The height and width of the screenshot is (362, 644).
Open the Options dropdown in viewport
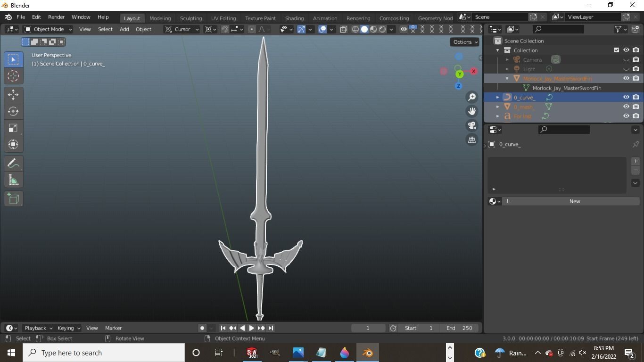(x=465, y=42)
